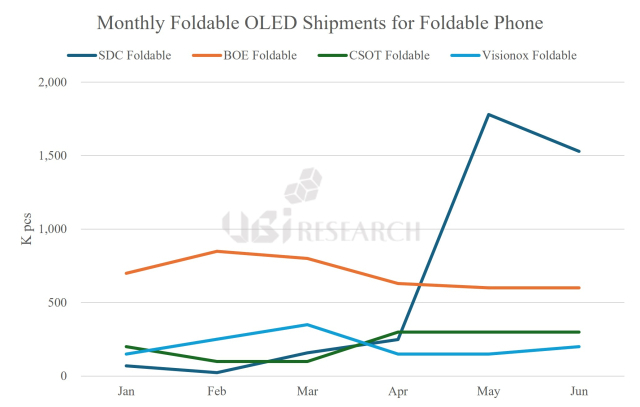Select the 500 y-axis value label
Image resolution: width=640 pixels, height=407 pixels.
click(56, 303)
